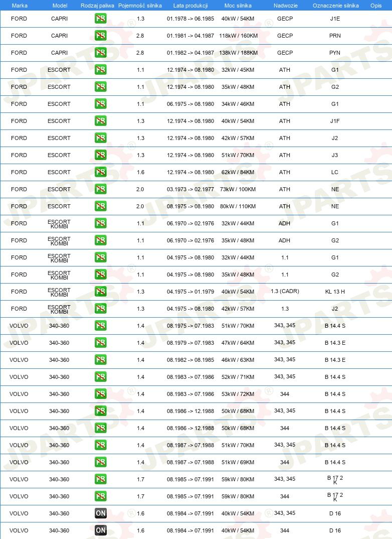Select petrol icon in Escort 80kW / 110KM row

(x=101, y=206)
